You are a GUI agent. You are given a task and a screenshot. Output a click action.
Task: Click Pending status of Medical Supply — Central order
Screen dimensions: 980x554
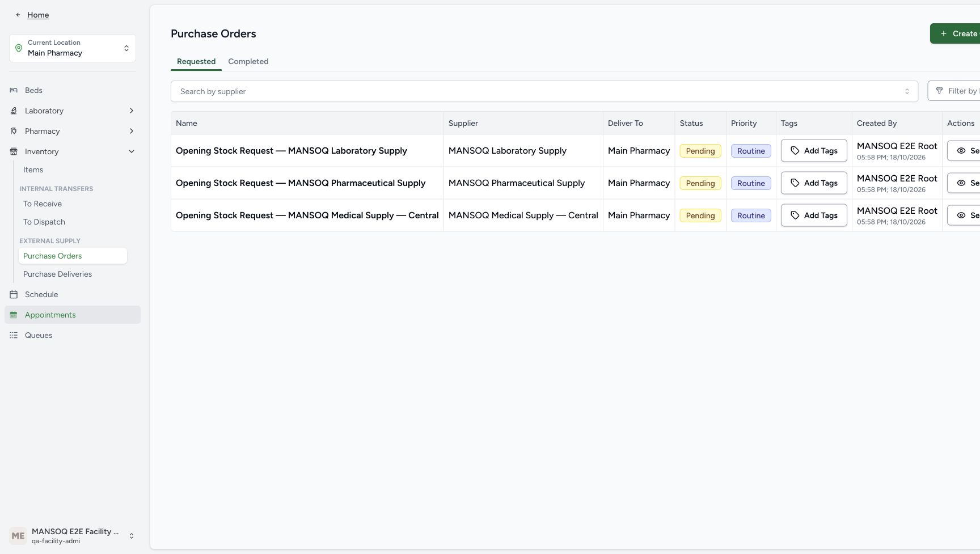[700, 215]
